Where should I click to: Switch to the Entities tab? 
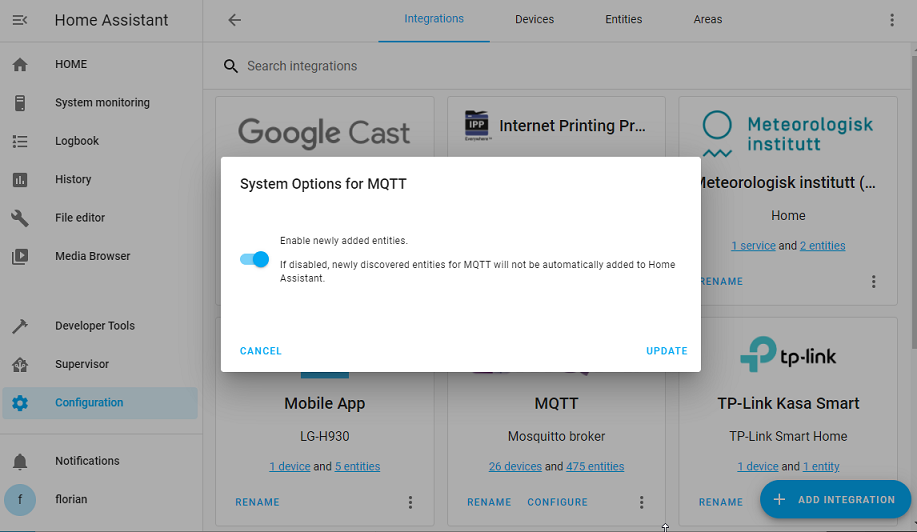pos(623,19)
